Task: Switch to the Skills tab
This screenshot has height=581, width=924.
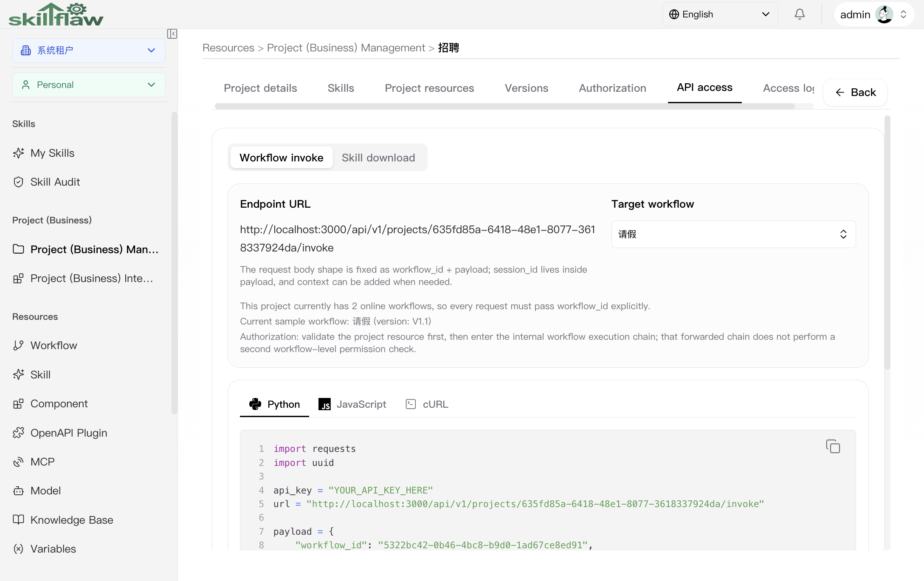Action: click(341, 88)
